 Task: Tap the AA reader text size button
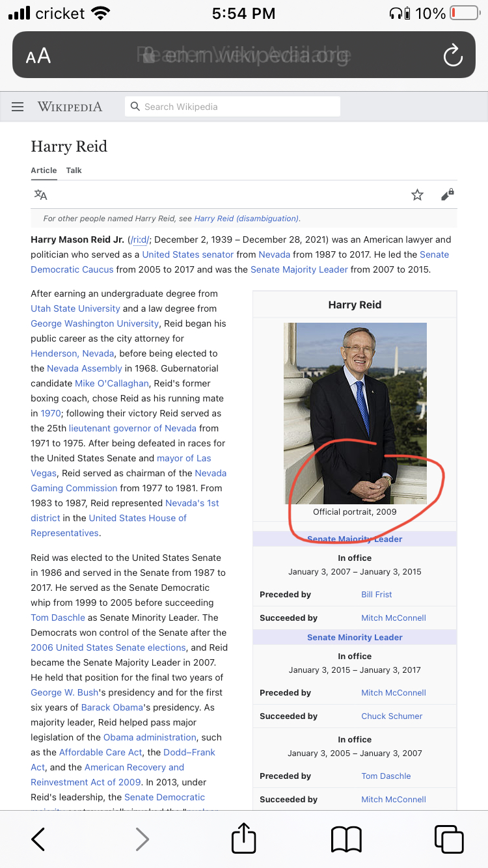38,56
